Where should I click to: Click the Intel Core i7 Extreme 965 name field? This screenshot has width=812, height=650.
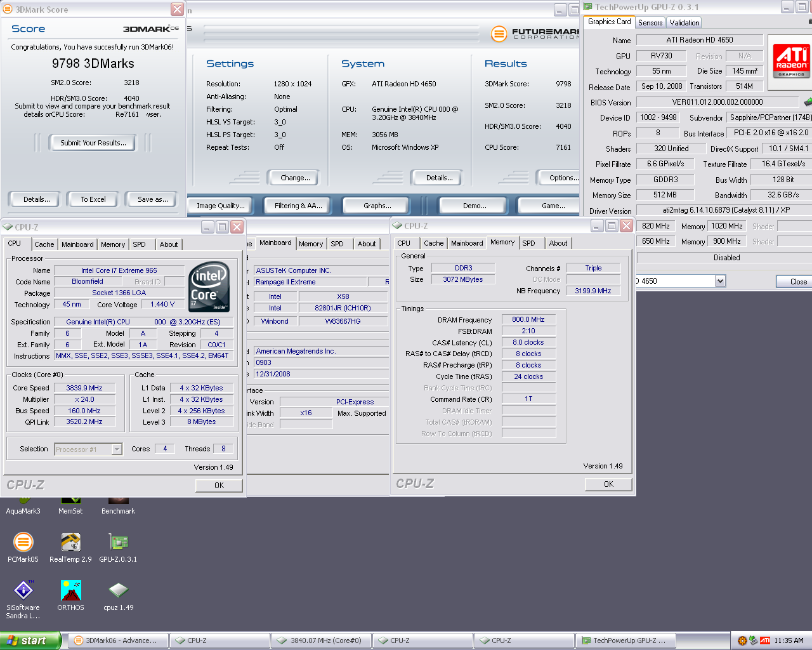(x=119, y=270)
